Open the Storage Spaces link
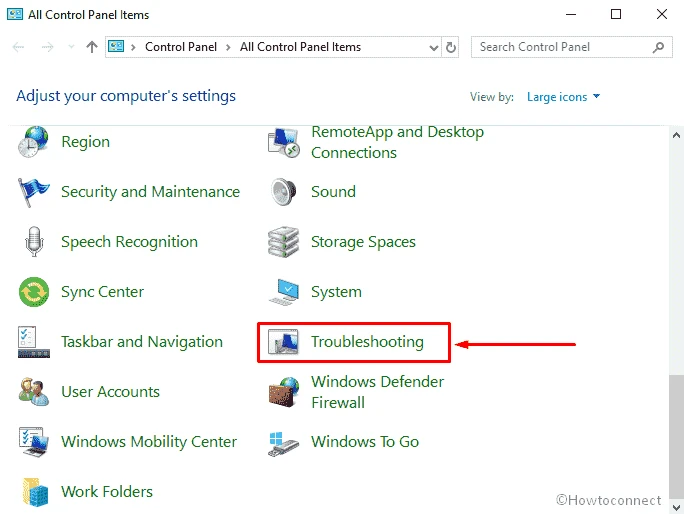684x514 pixels. pos(363,242)
